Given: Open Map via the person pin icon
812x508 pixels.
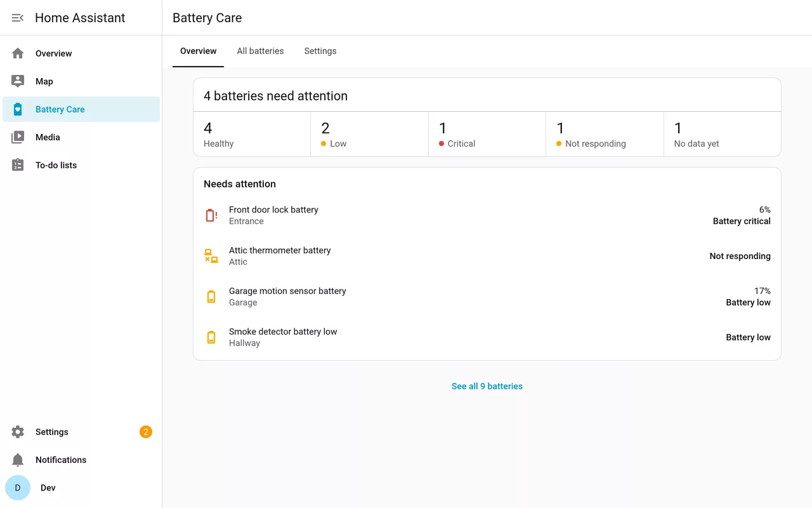Looking at the screenshot, I should point(18,81).
